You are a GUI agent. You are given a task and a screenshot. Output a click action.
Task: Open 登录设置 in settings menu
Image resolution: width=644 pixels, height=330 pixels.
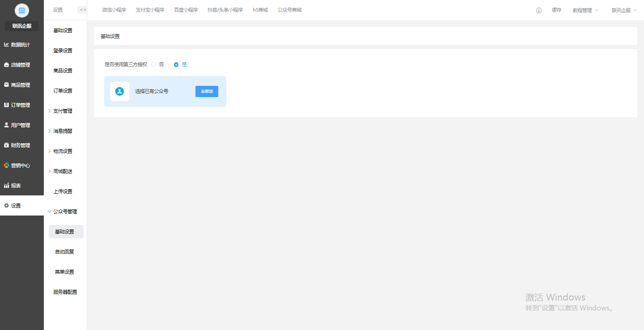(x=63, y=51)
